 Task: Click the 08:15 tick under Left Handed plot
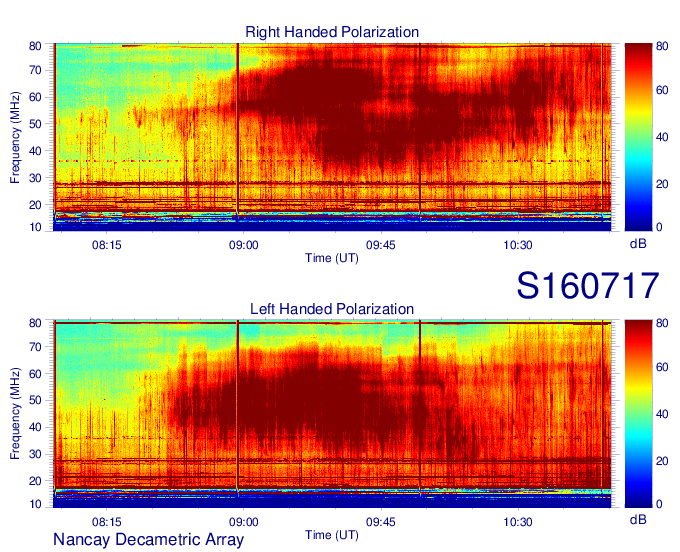click(x=107, y=522)
